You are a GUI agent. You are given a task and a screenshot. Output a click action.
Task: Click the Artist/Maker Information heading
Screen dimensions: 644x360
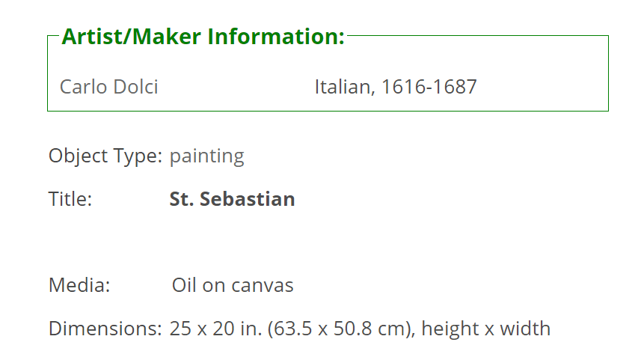click(203, 37)
